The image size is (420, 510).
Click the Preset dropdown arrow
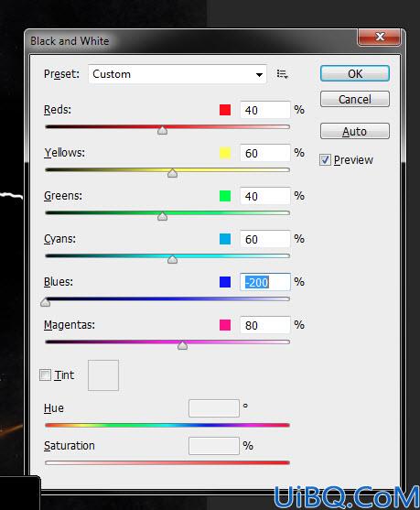[x=259, y=74]
